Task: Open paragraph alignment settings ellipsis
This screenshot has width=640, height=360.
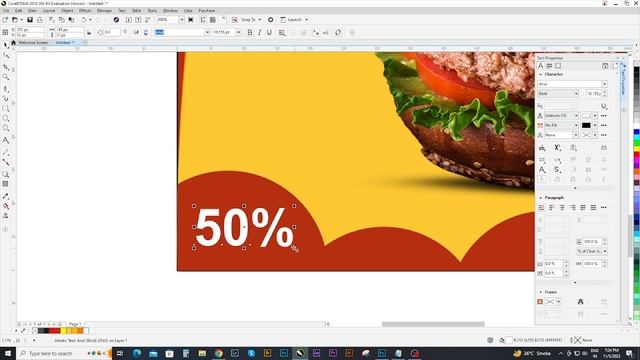Action: pyautogui.click(x=604, y=207)
